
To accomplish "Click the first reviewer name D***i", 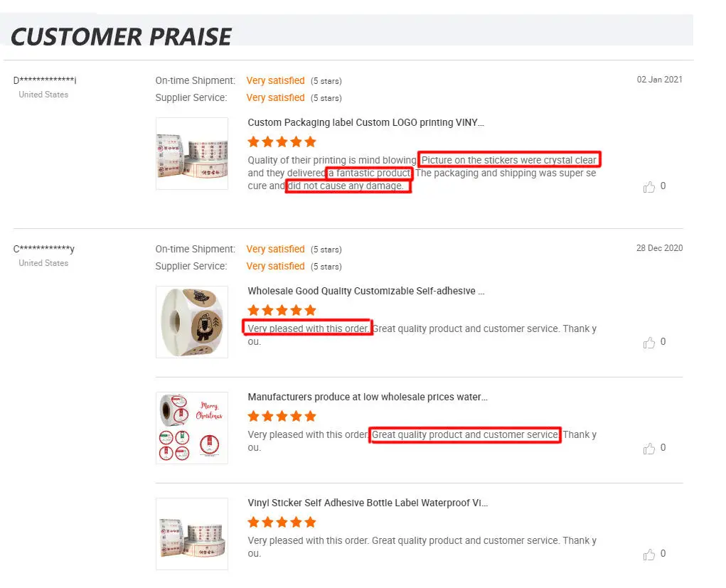I will click(x=45, y=80).
